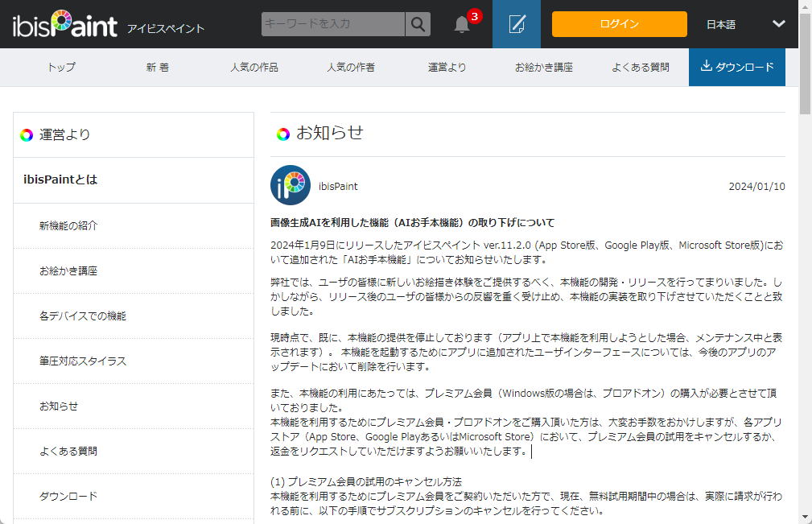Select the ibisPaint avatar icon in the article
The image size is (812, 524).
[x=290, y=185]
